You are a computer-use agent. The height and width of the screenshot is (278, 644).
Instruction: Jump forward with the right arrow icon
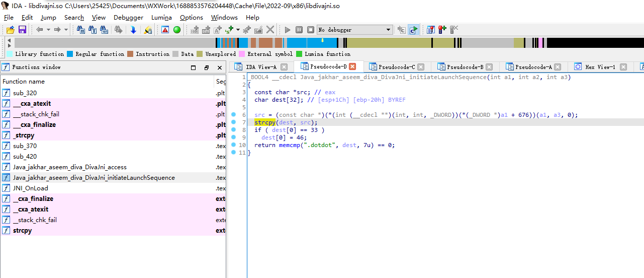(x=57, y=30)
